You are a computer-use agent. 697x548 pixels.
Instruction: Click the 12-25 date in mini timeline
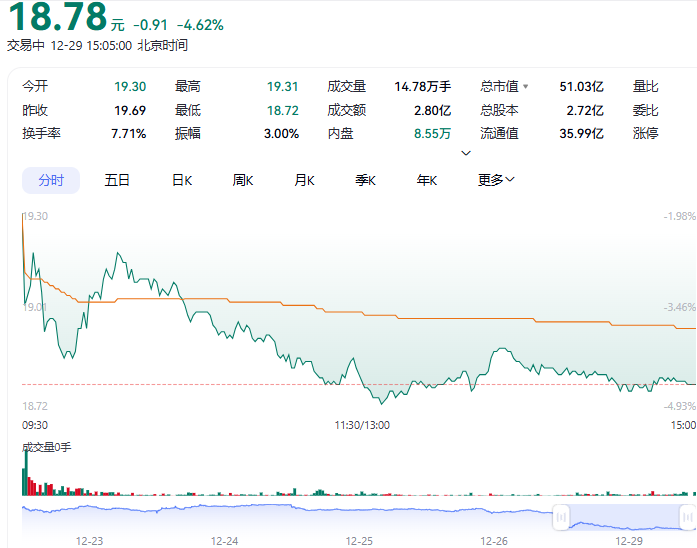(x=359, y=540)
